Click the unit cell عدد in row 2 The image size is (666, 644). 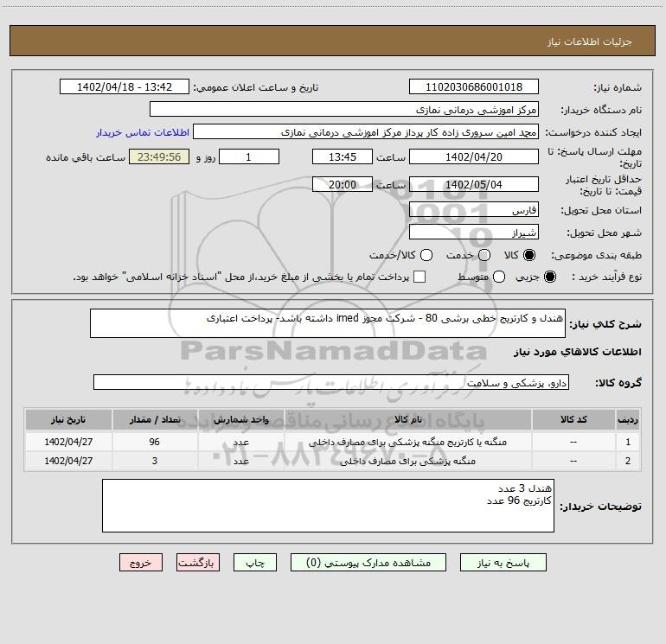pyautogui.click(x=240, y=461)
